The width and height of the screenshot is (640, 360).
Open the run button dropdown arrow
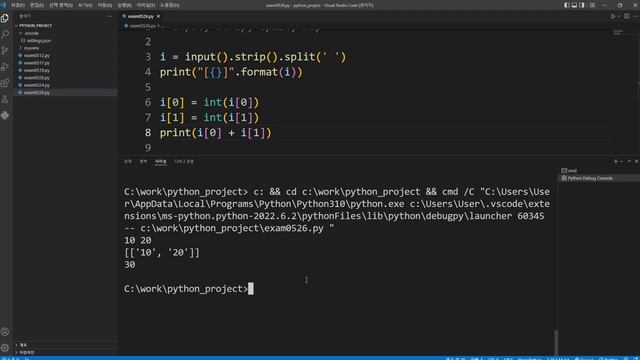[x=618, y=16]
